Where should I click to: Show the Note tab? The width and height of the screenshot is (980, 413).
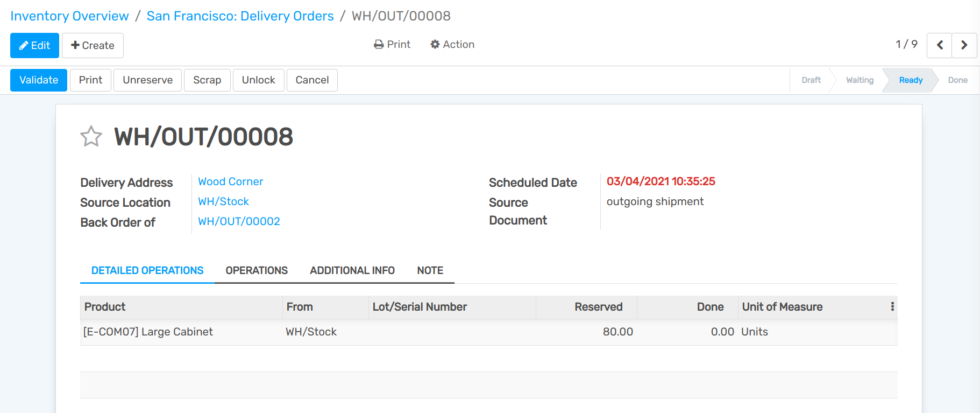pos(430,270)
